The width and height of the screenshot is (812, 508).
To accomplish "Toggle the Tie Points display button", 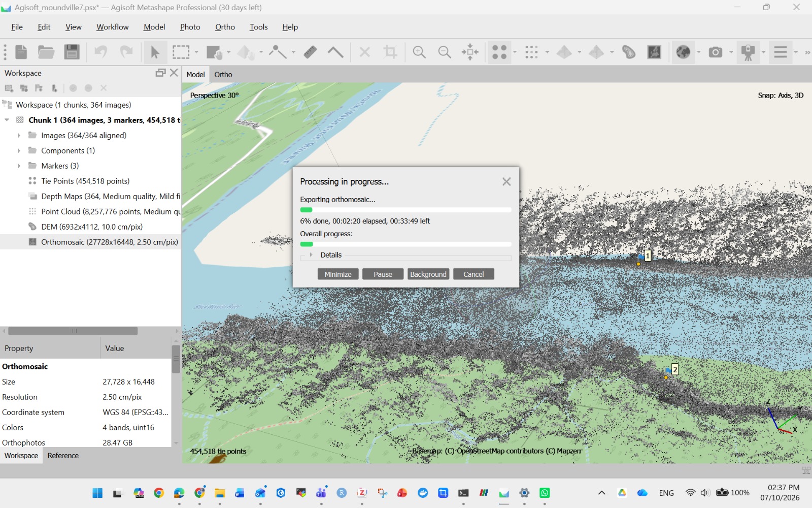I will pos(499,52).
